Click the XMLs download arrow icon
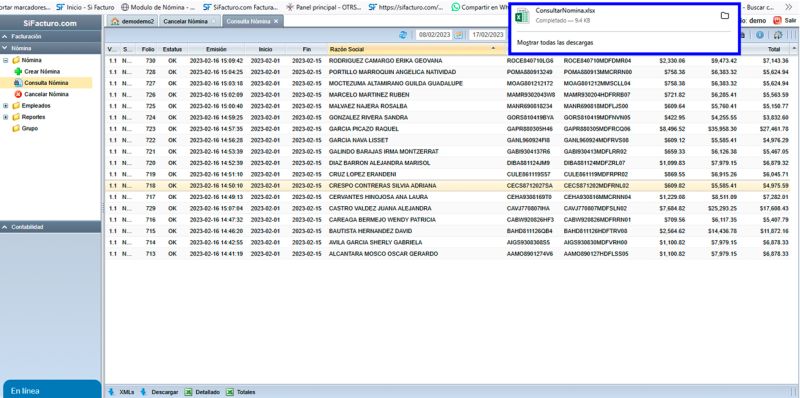Image resolution: width=800 pixels, height=398 pixels. (111, 392)
